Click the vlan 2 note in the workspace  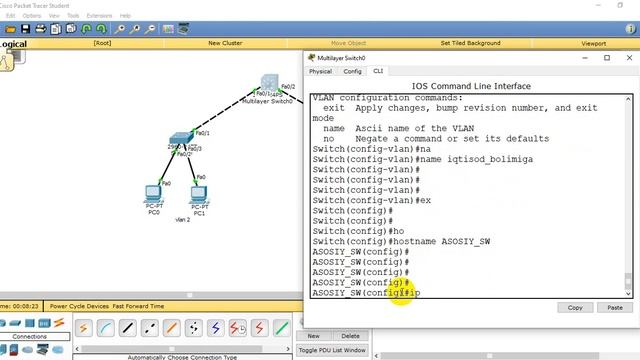coord(182,220)
